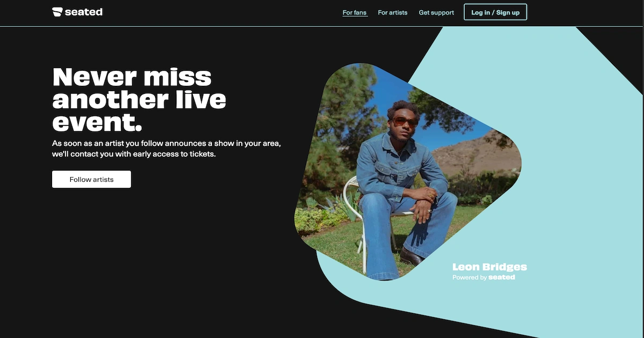Screen dimensions: 644x338
Task: Click the Follow artists button
Action: click(91, 179)
